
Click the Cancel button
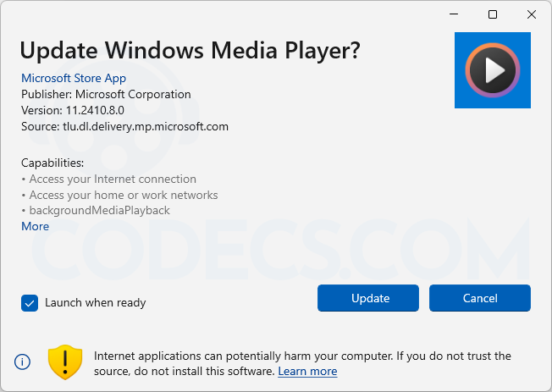(x=480, y=298)
